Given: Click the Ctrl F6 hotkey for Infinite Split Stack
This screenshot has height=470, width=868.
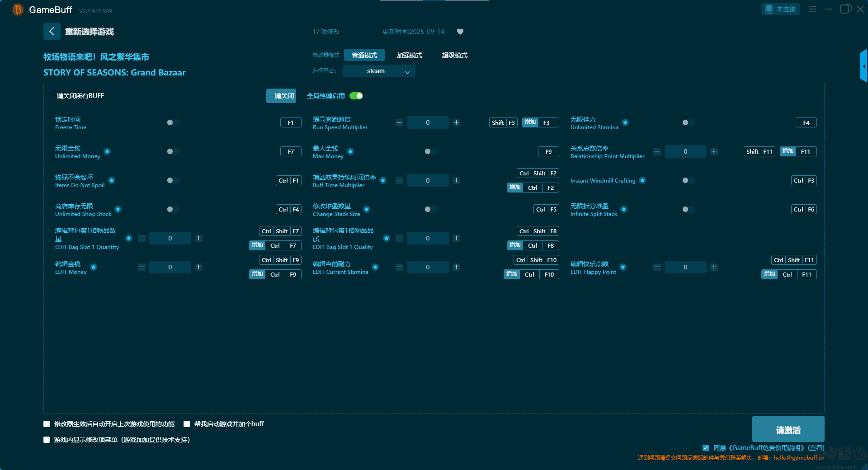Looking at the screenshot, I should 804,209.
